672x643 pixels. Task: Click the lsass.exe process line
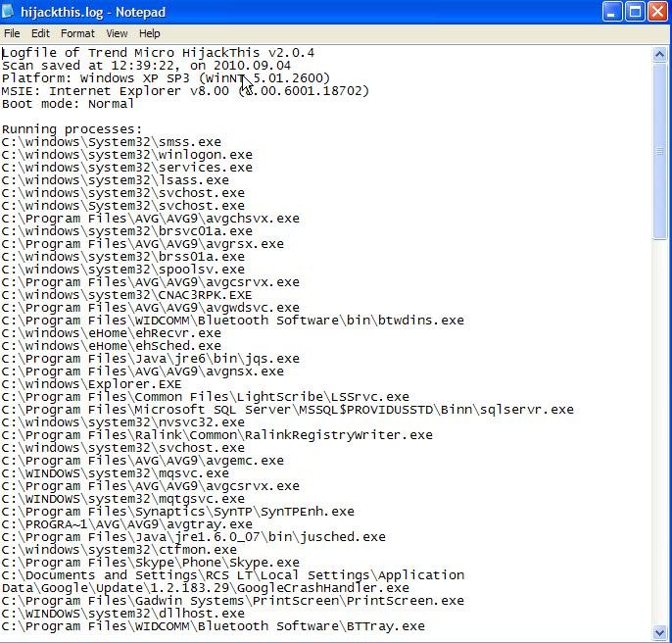coord(116,180)
